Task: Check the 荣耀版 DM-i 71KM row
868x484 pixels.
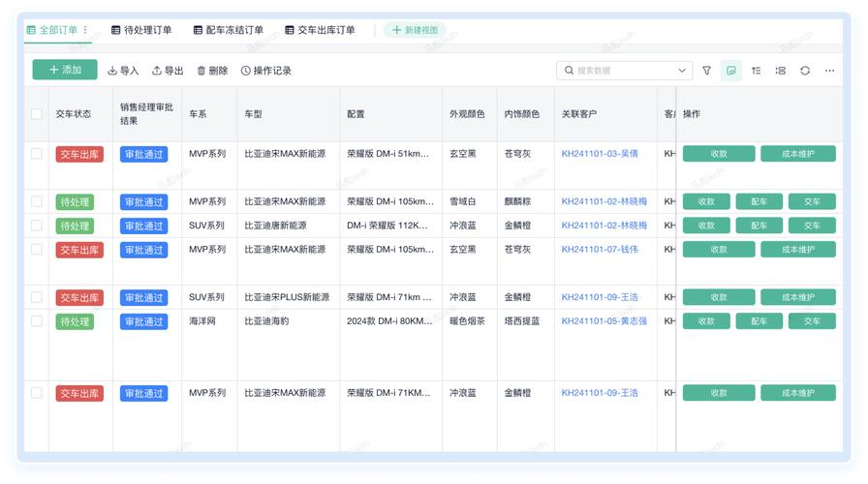Action: point(37,393)
